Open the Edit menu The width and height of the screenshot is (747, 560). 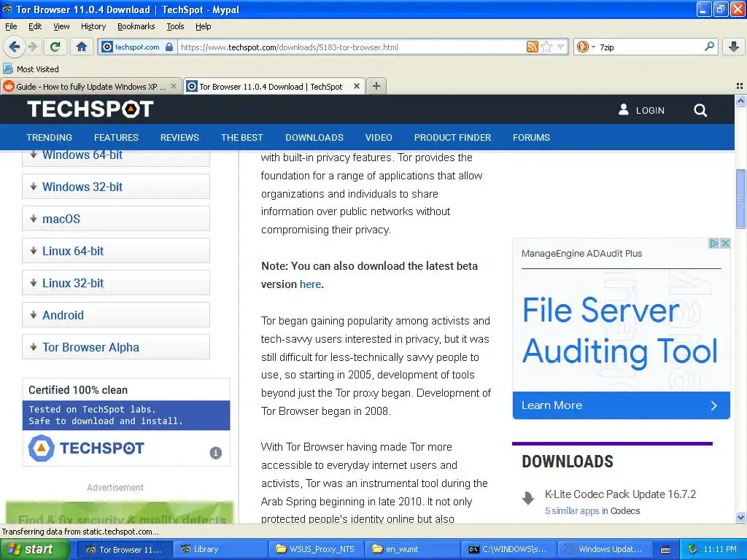click(35, 26)
